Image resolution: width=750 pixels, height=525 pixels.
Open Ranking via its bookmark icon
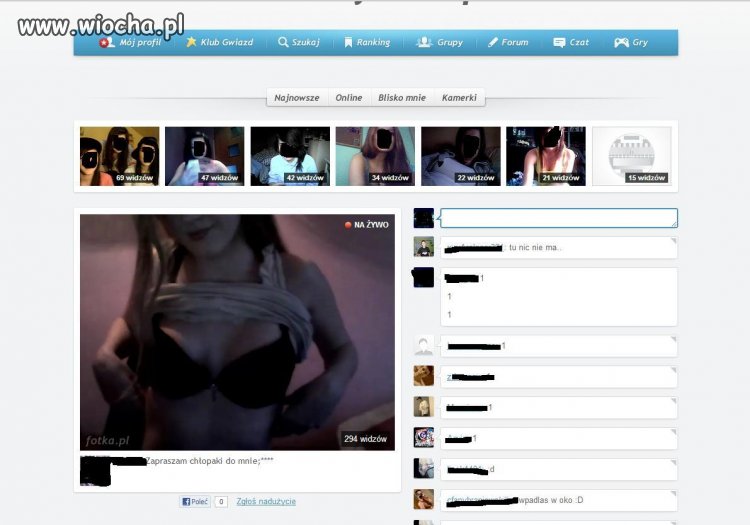(x=349, y=42)
